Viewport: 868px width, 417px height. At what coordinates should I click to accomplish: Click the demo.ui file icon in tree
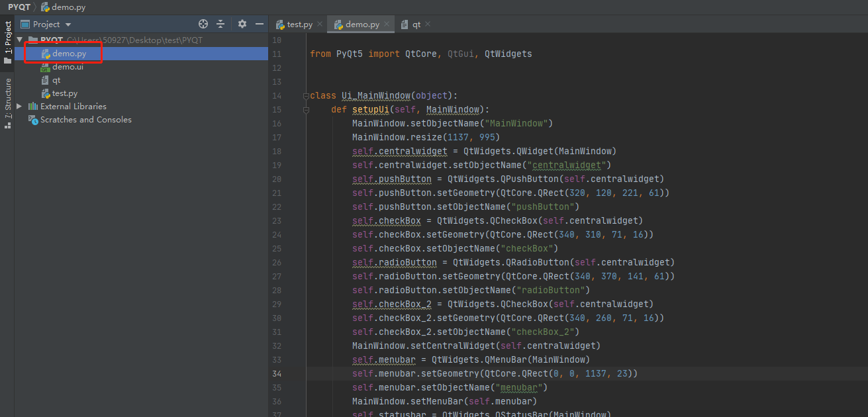[x=46, y=67]
